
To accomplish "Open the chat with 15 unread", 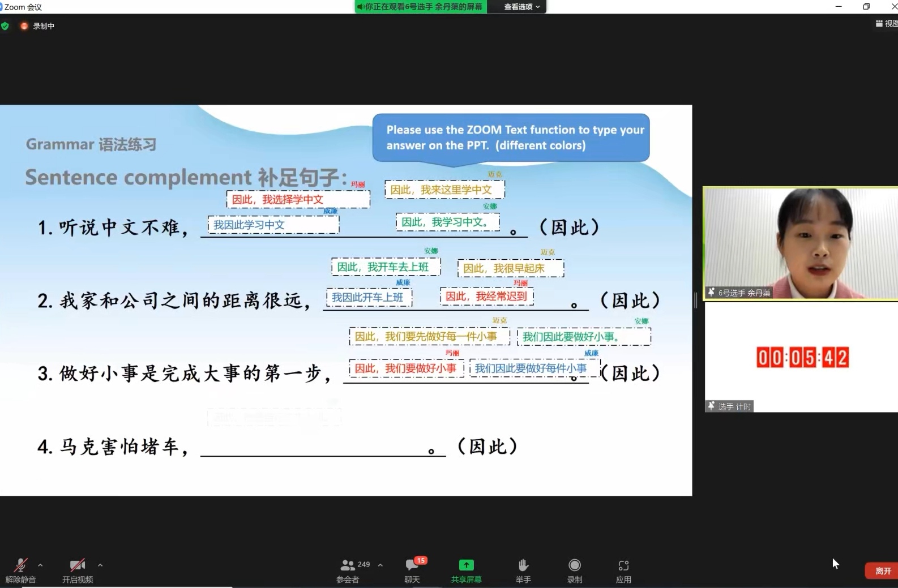I will [412, 565].
